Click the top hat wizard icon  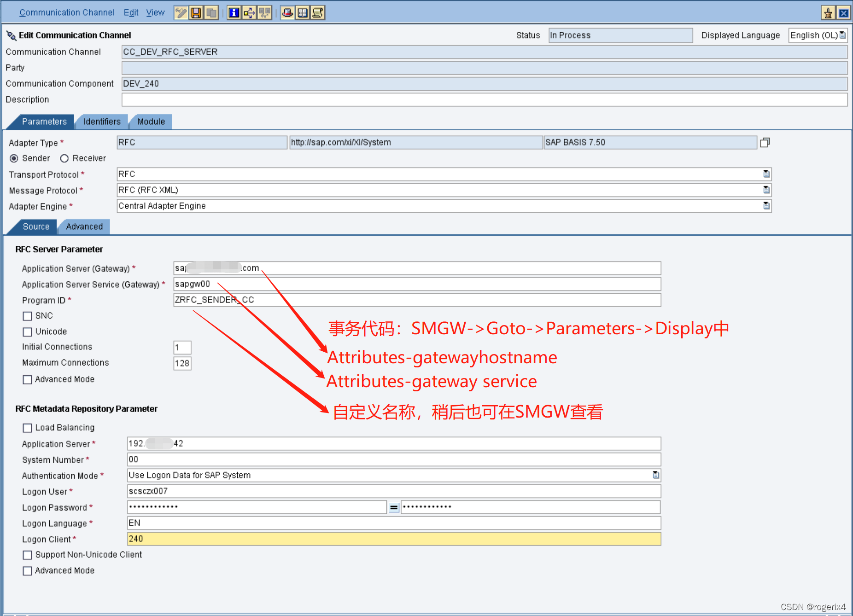[287, 13]
